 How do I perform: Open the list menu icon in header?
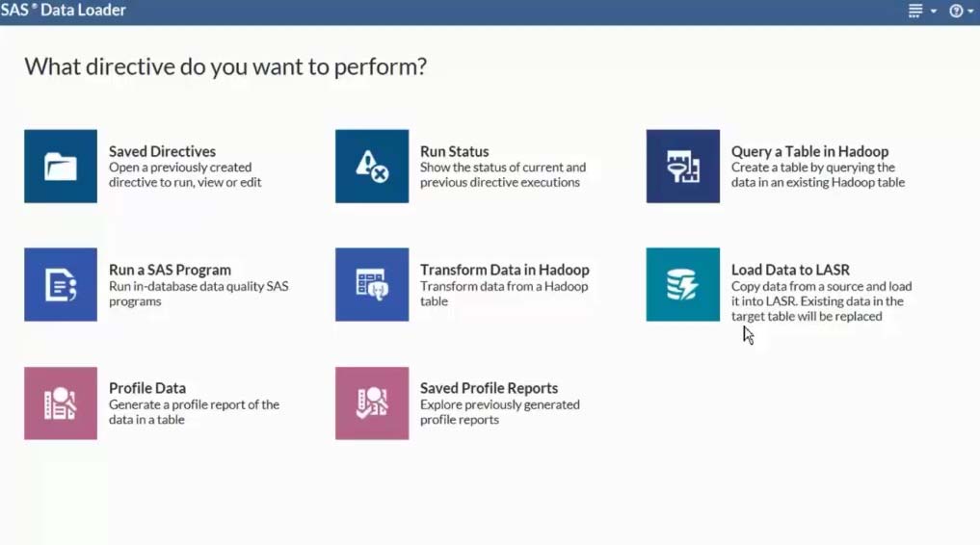coord(915,11)
